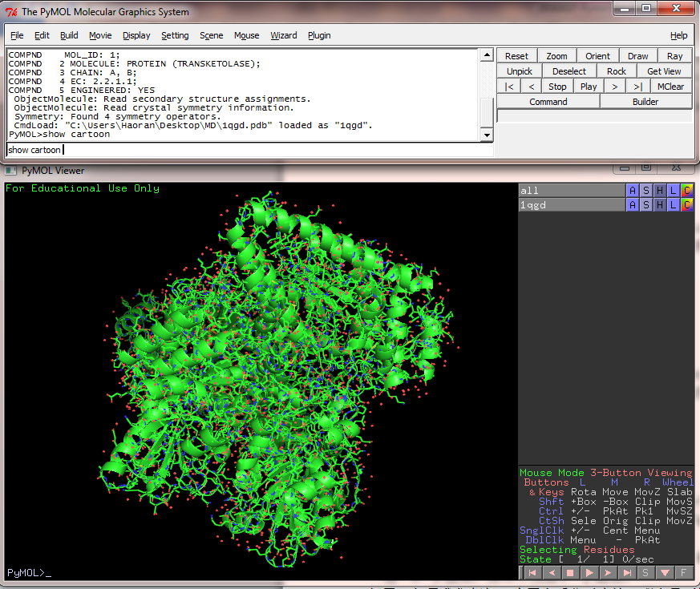Click the Orient button
The image size is (700, 589).
click(x=598, y=56)
